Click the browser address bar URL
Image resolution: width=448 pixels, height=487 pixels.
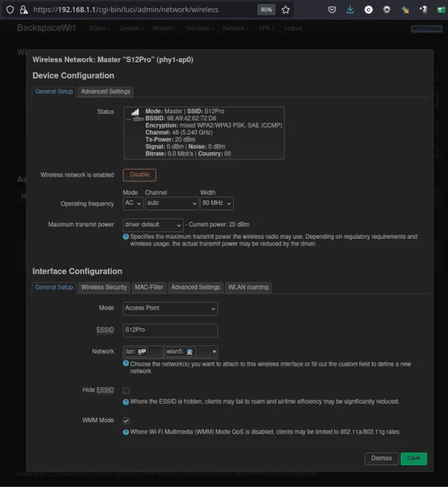click(x=126, y=9)
